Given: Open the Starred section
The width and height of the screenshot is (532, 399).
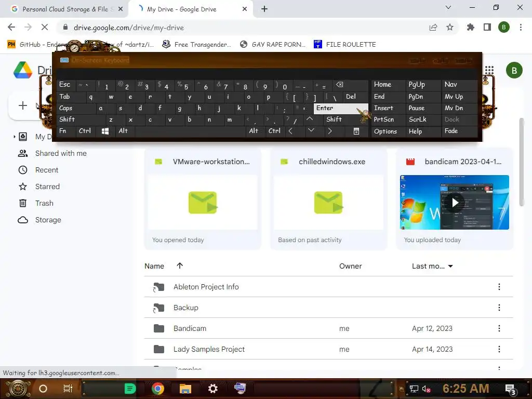Looking at the screenshot, I should click(47, 187).
